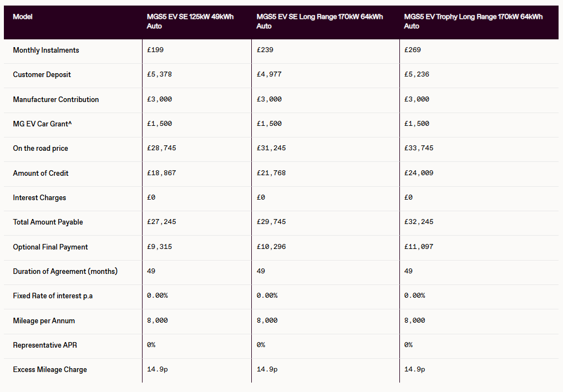The image size is (563, 392).
Task: Click the £269 monthly instalment value
Action: click(413, 50)
